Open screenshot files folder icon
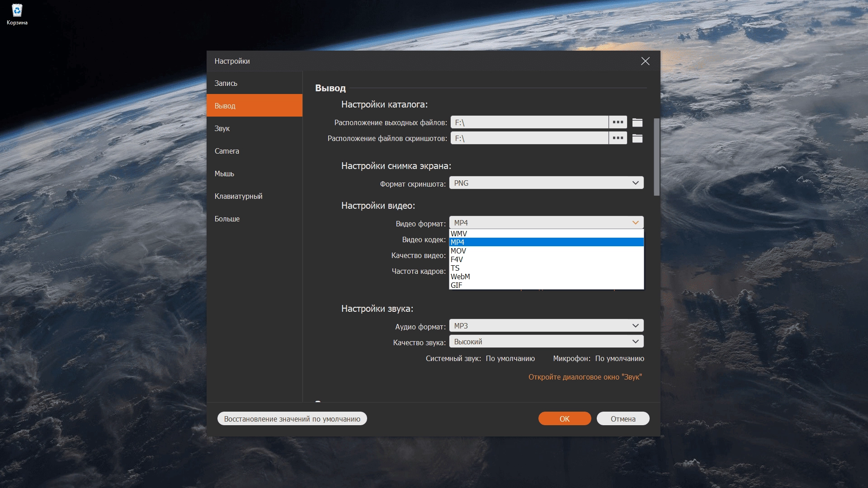The height and width of the screenshot is (488, 868). [x=637, y=138]
